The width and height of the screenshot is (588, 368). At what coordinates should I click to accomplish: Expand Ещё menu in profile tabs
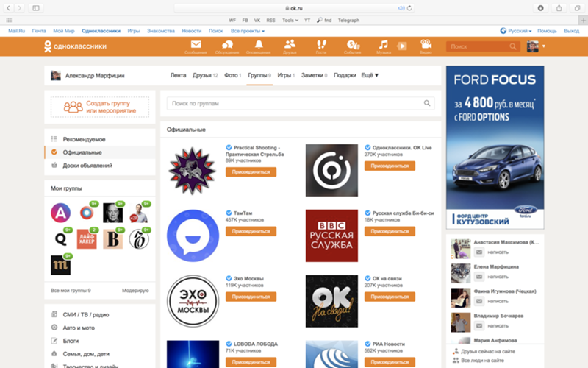[x=370, y=75]
